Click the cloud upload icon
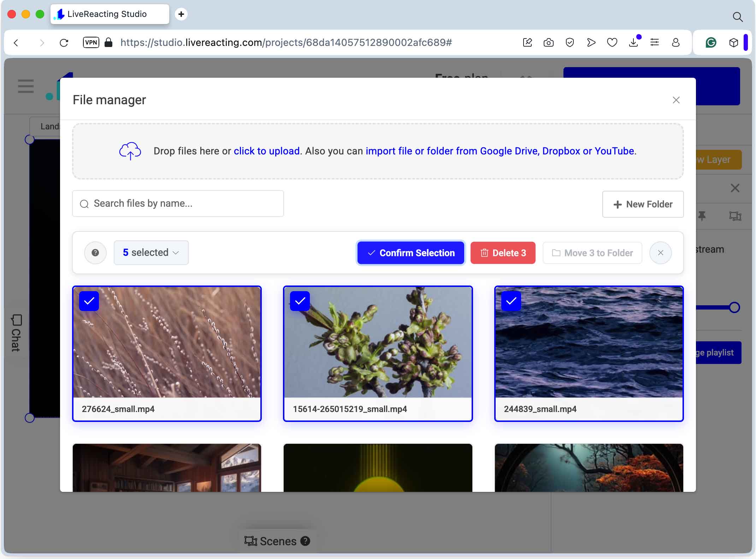756x559 pixels. (x=130, y=151)
